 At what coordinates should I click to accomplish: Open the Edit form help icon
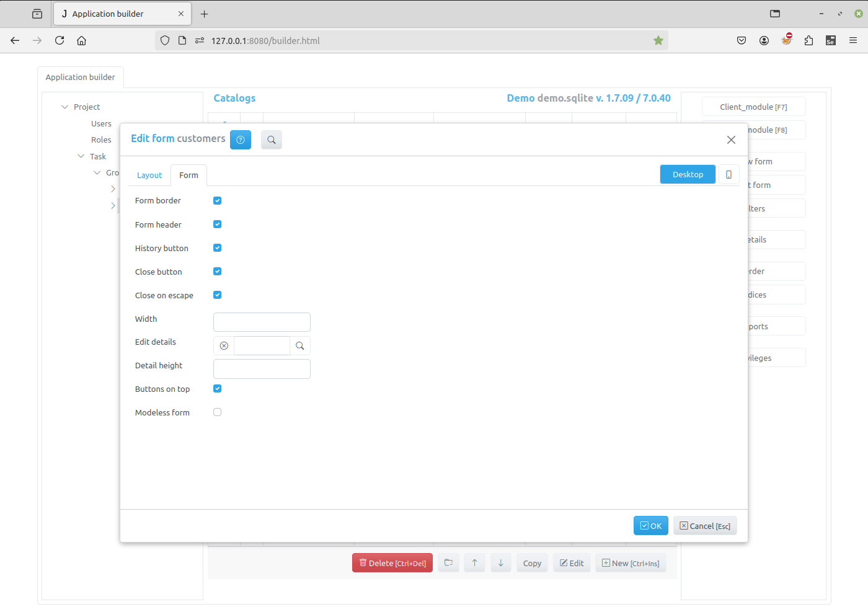(x=241, y=140)
